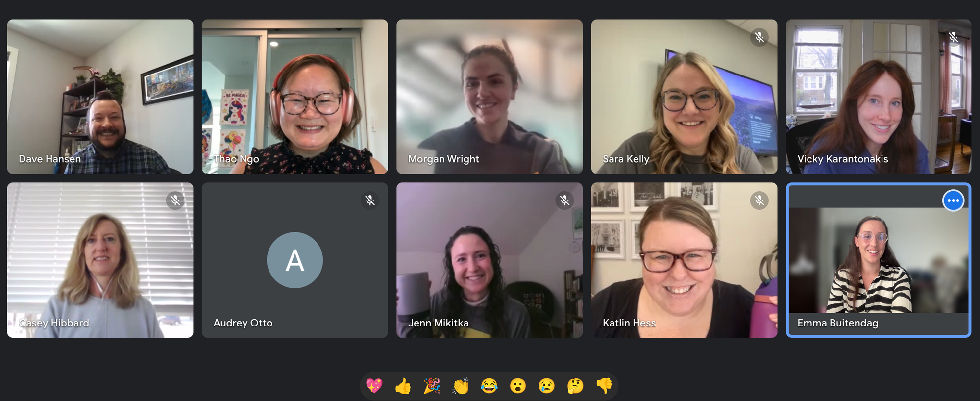Click the muted mic icon on Katlin Hess's tile

[759, 200]
